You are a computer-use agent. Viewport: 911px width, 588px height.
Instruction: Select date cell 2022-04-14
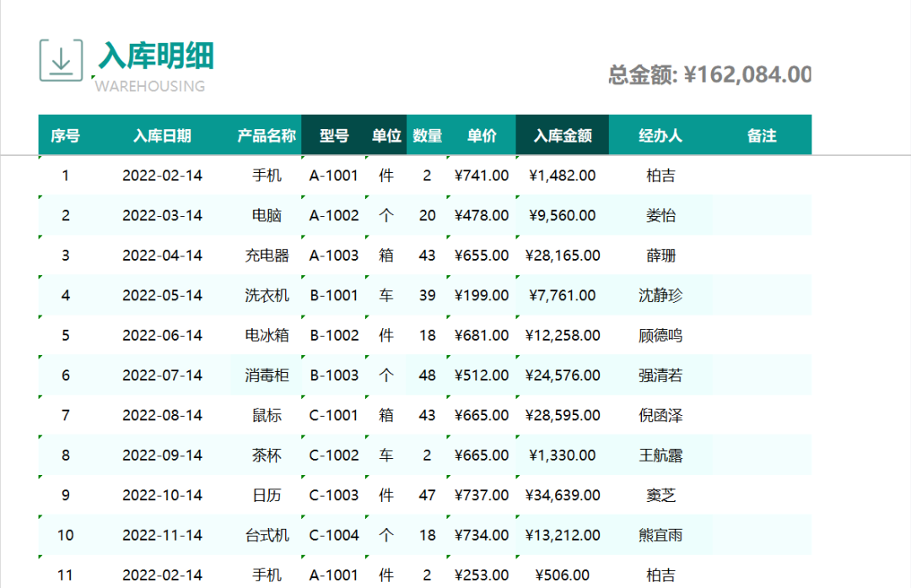pos(162,256)
